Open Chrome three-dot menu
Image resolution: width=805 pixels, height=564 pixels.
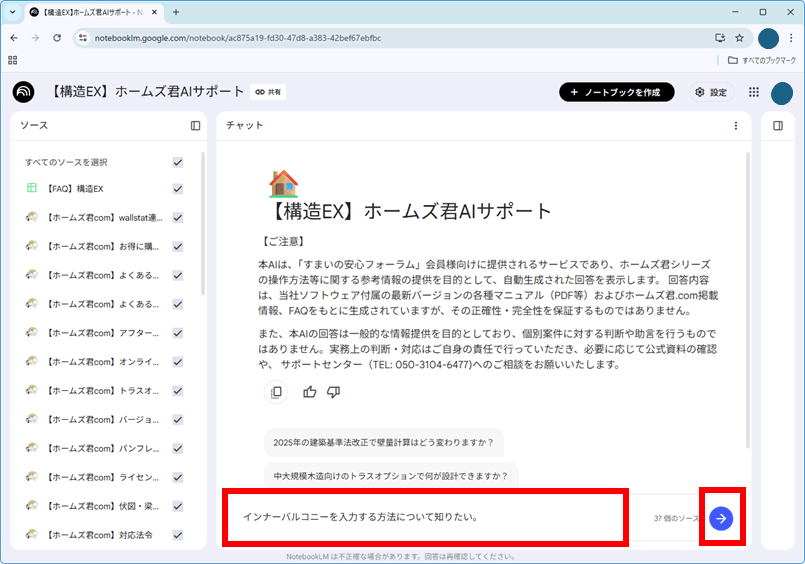tap(791, 38)
